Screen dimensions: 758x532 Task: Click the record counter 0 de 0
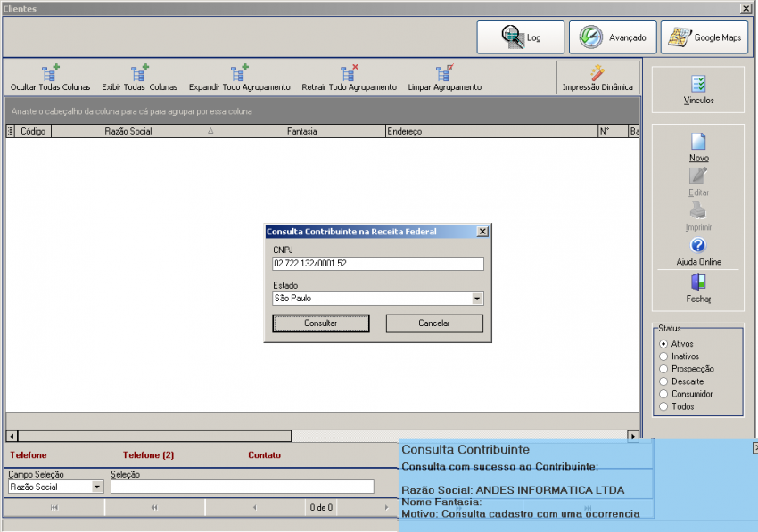click(x=321, y=507)
